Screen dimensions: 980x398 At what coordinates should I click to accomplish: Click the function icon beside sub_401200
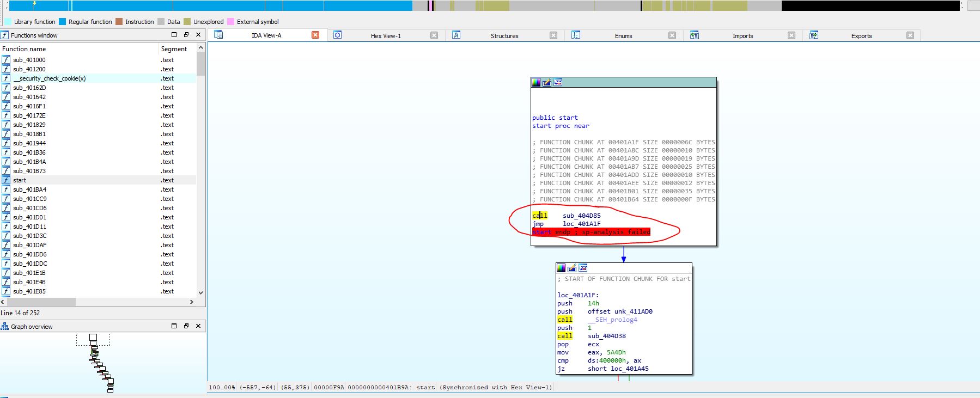click(x=6, y=69)
